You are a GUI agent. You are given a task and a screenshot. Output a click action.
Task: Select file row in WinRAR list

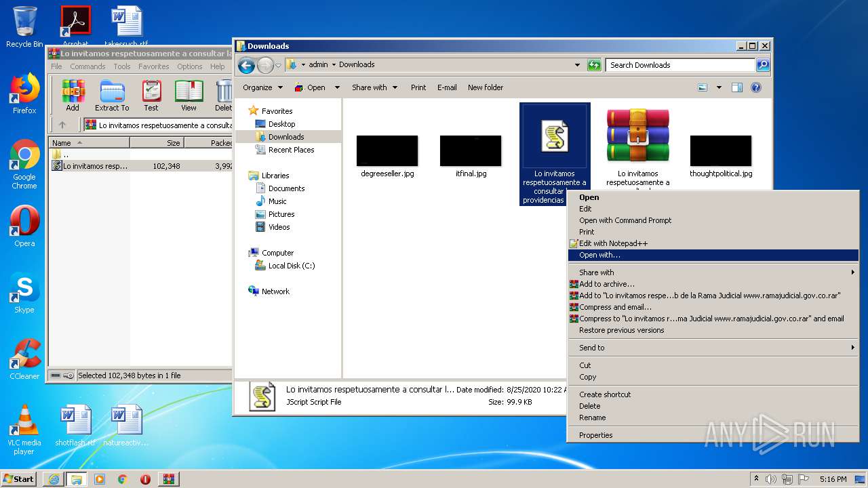(142, 166)
